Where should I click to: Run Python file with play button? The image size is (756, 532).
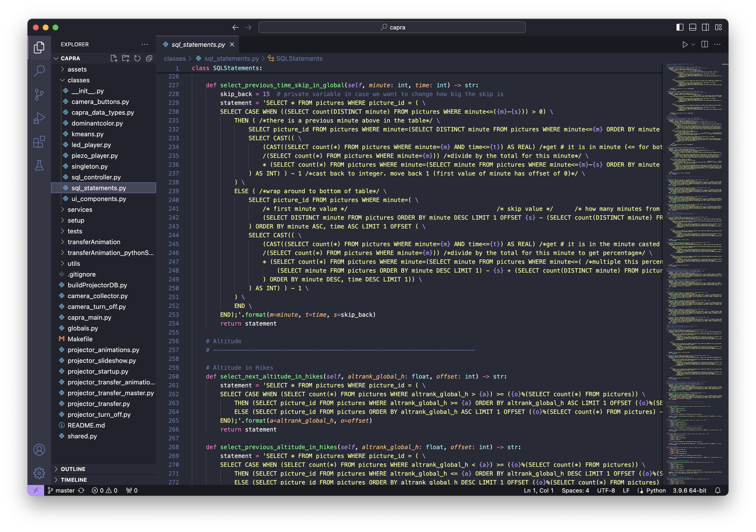pos(685,44)
